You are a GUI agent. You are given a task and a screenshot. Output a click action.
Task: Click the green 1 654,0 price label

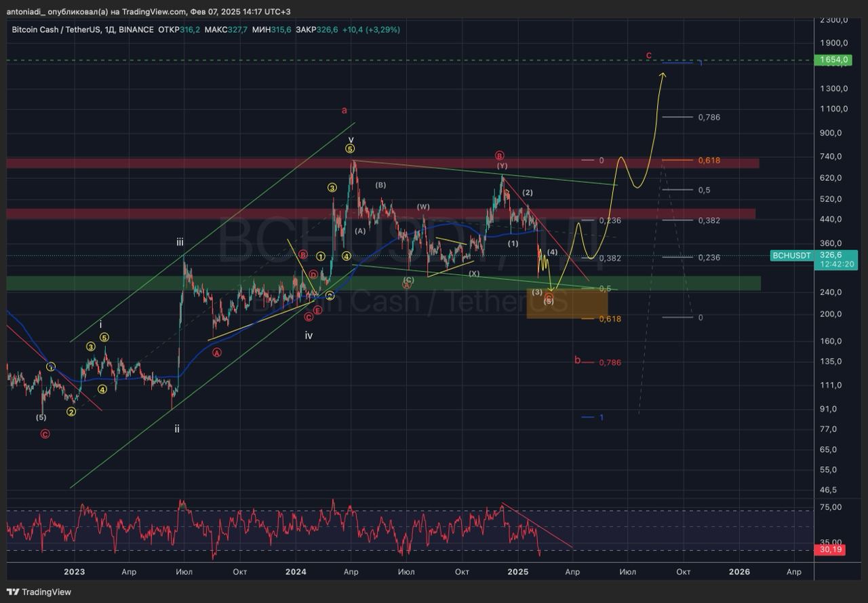[833, 60]
